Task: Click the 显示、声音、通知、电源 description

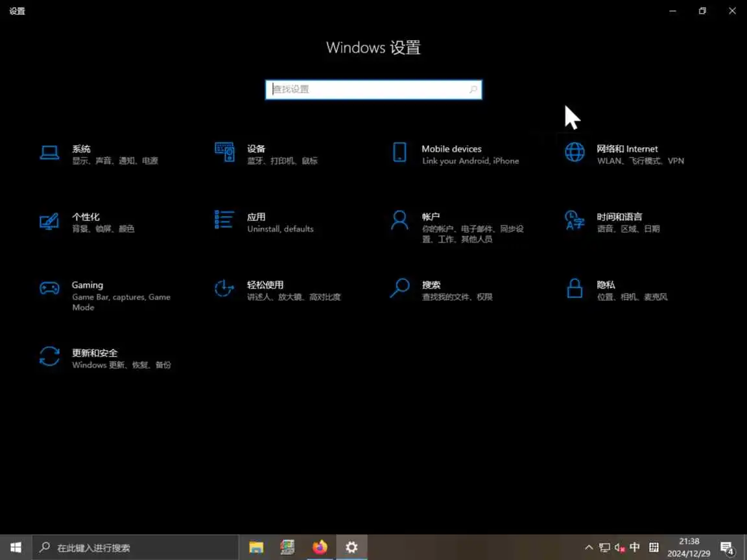Action: click(x=115, y=161)
